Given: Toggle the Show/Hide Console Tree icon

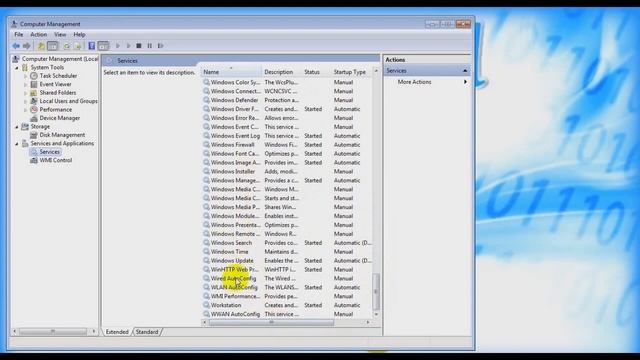Looking at the screenshot, I should tap(52, 46).
